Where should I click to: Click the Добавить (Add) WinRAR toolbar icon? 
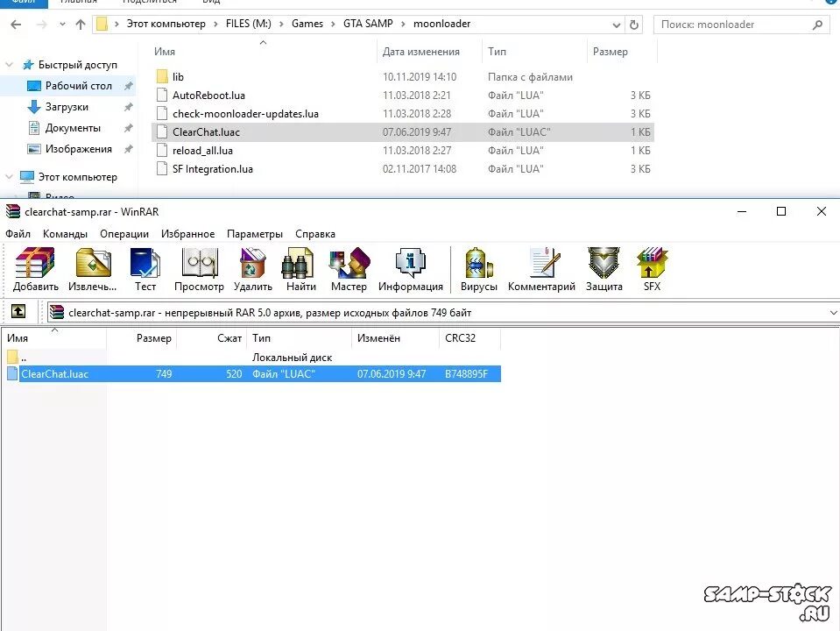click(35, 269)
